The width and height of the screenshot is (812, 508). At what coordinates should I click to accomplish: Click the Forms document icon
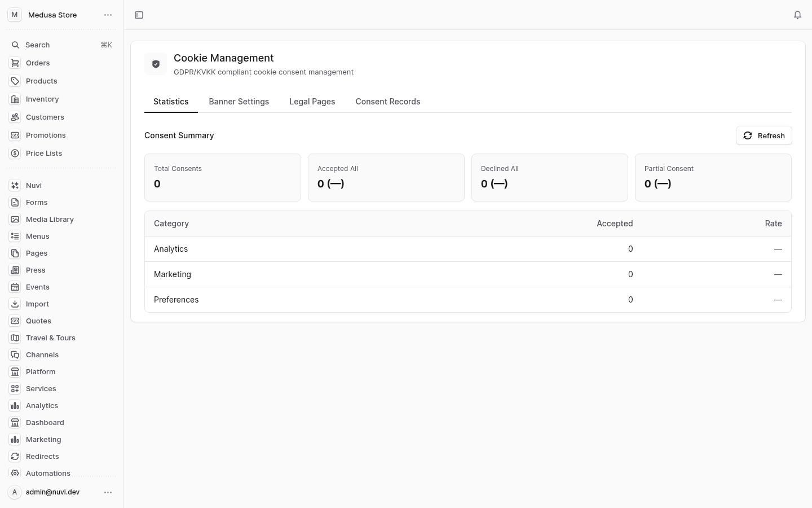(15, 203)
